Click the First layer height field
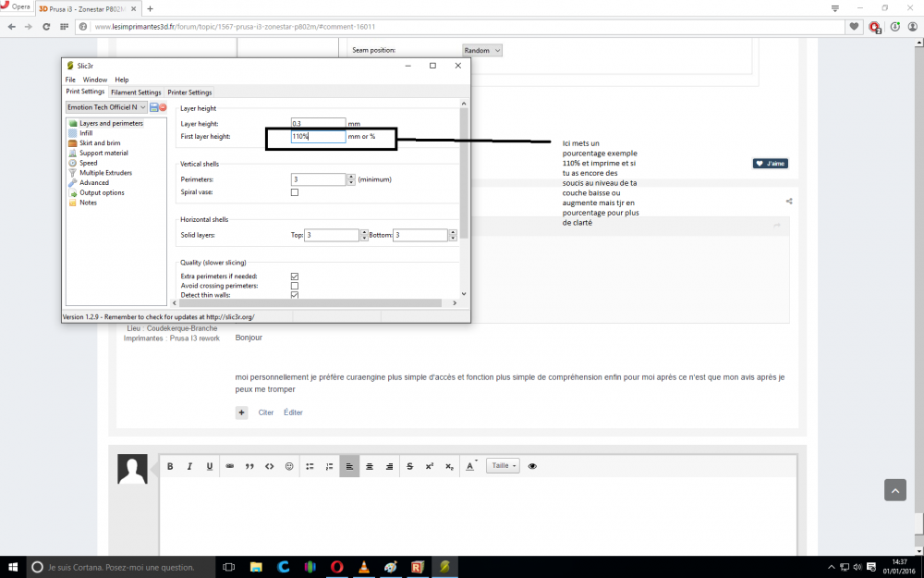This screenshot has width=924, height=578. coord(318,136)
